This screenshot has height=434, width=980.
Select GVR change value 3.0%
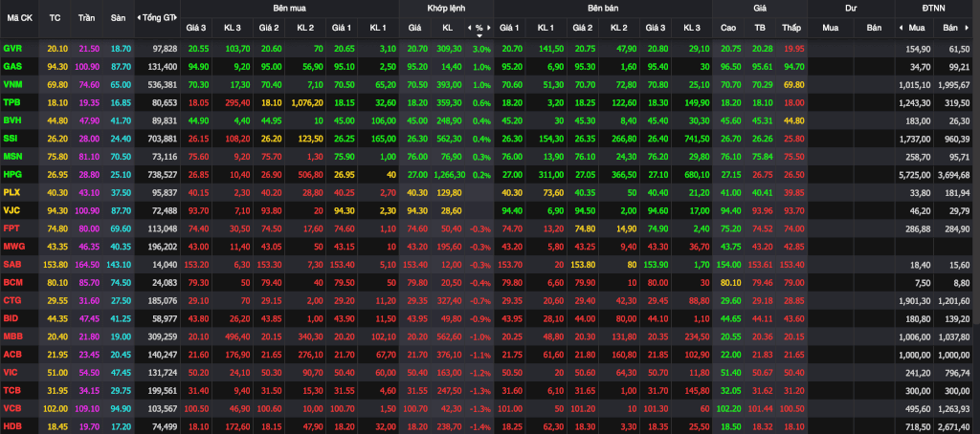(482, 49)
